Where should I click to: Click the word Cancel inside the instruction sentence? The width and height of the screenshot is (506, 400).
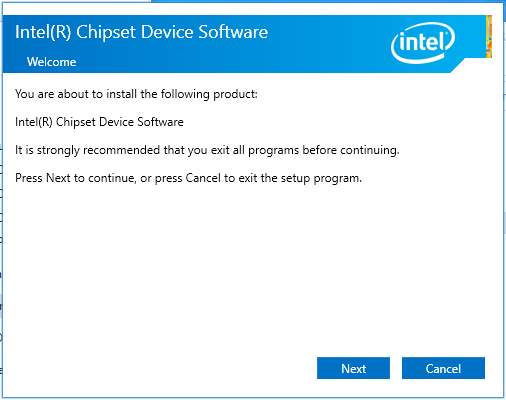coord(203,178)
